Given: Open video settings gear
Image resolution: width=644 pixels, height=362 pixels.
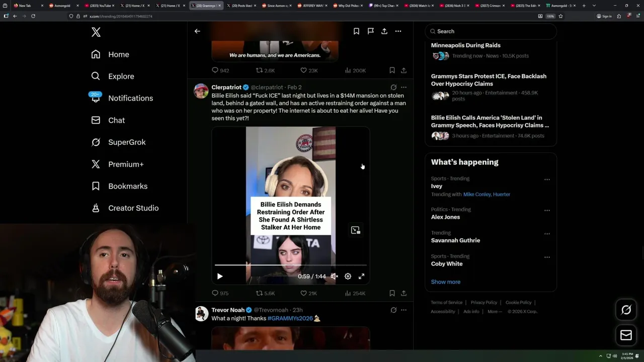Looking at the screenshot, I should click(348, 276).
